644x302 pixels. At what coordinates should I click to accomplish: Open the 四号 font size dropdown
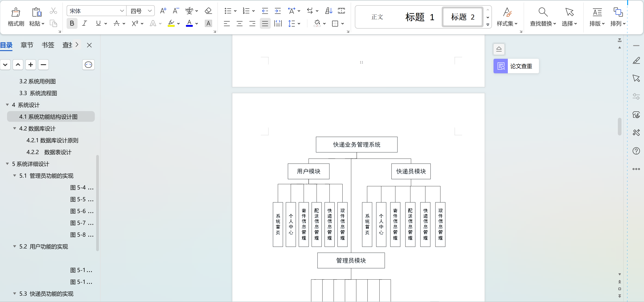150,11
